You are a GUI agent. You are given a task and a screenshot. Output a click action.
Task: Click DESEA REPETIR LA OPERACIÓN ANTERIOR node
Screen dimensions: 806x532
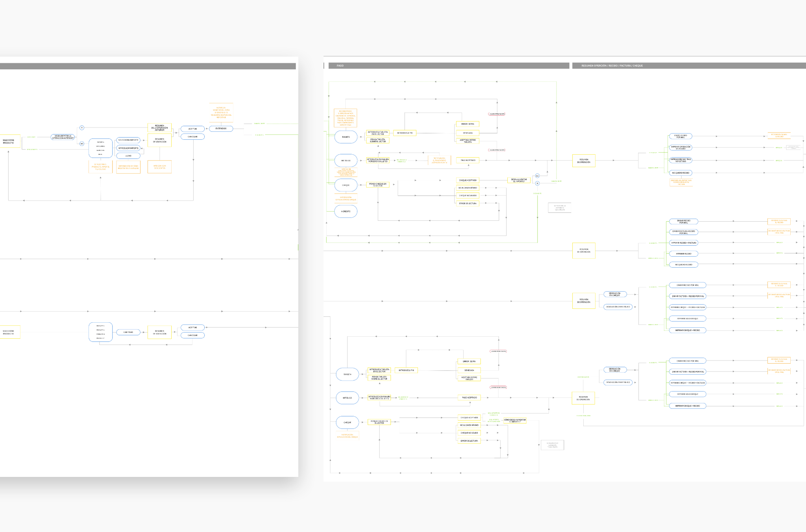63,137
